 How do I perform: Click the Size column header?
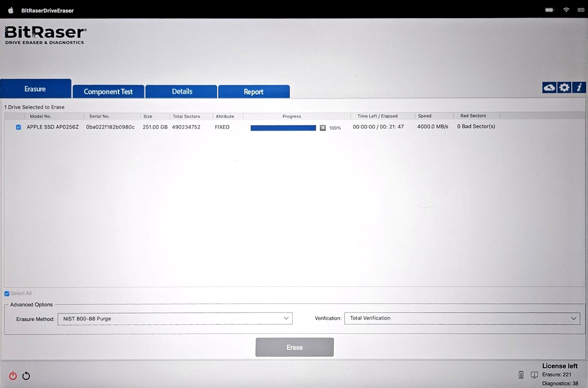point(148,116)
